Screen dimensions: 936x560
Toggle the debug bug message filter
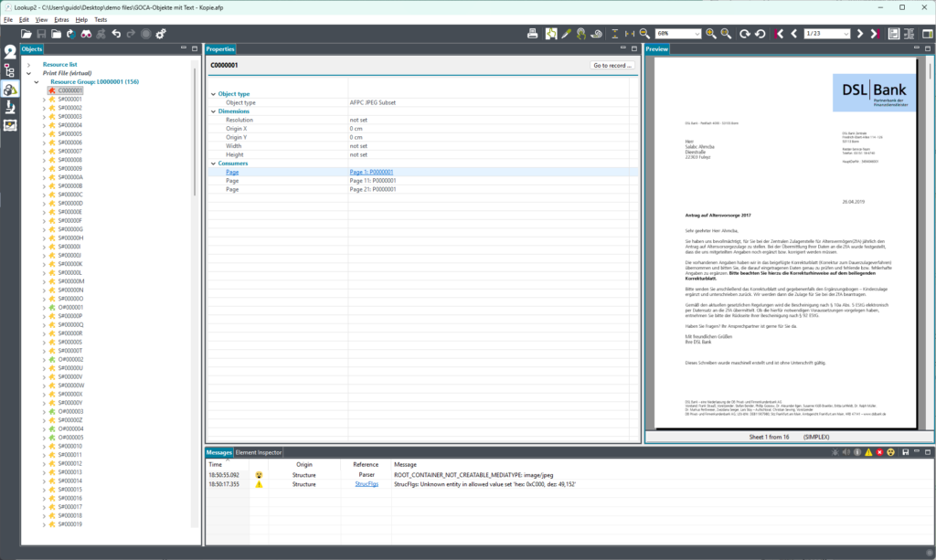click(x=835, y=452)
